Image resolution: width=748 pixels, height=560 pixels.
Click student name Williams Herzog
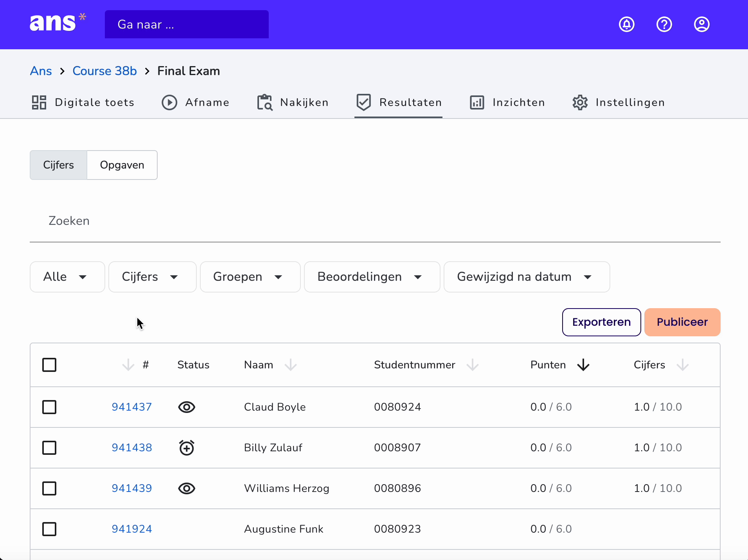[287, 488]
